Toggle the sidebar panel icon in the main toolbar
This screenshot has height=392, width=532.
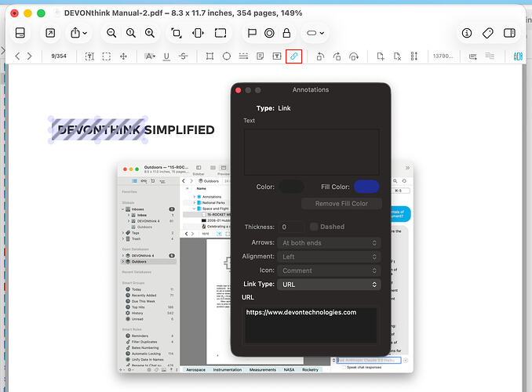pyautogui.click(x=20, y=33)
